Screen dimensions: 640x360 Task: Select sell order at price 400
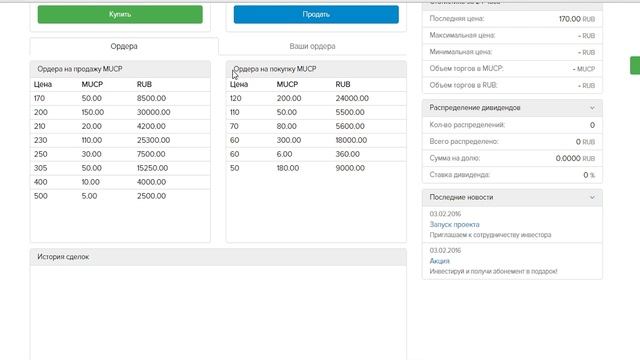pos(120,182)
